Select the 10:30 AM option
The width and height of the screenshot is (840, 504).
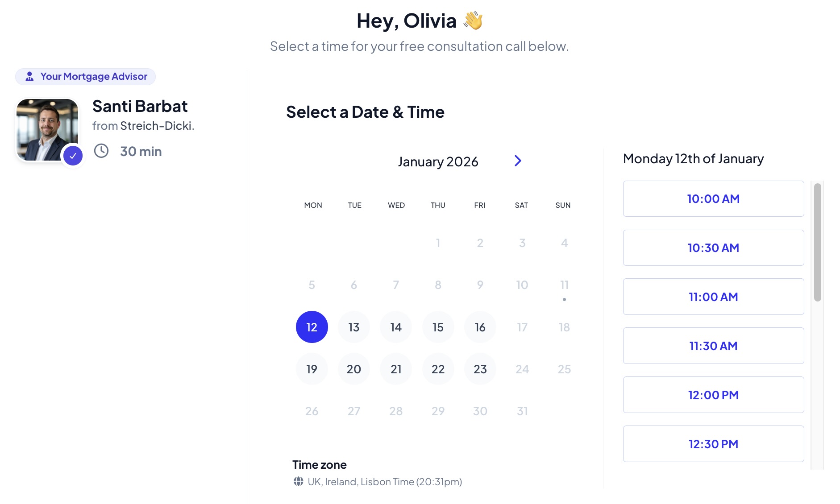click(713, 248)
